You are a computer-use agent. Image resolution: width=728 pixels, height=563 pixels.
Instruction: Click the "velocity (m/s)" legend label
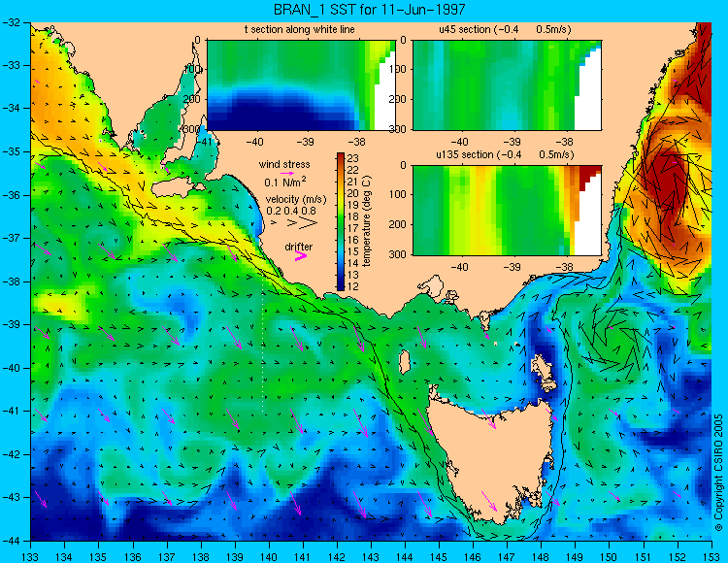pos(296,200)
